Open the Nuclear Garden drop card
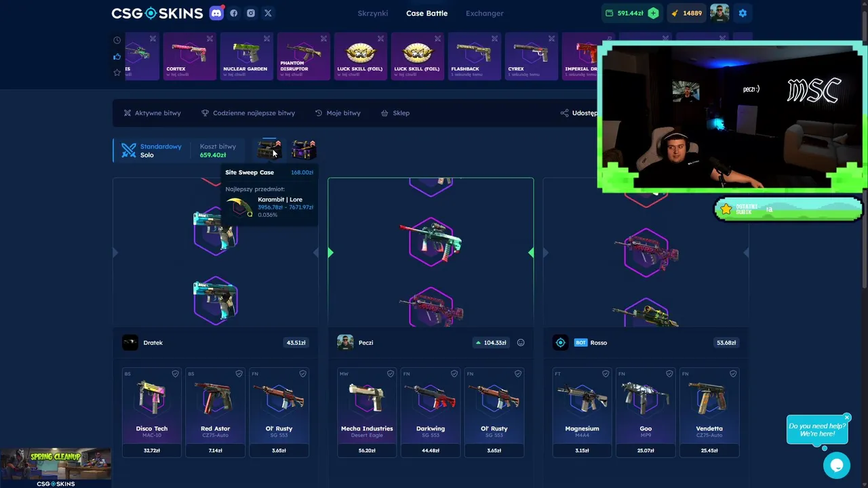868x488 pixels. click(x=246, y=56)
